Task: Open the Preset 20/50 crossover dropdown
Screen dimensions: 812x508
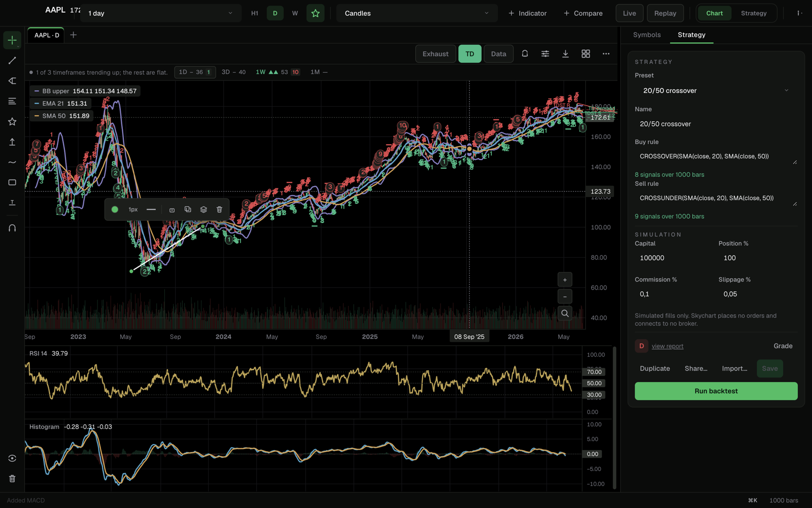Action: click(716, 90)
